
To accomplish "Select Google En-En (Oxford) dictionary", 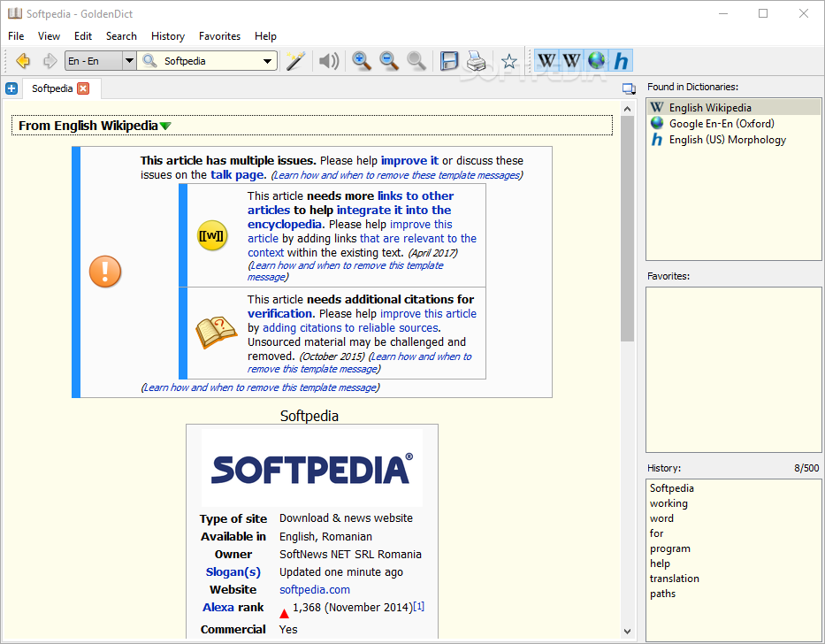I will [733, 123].
